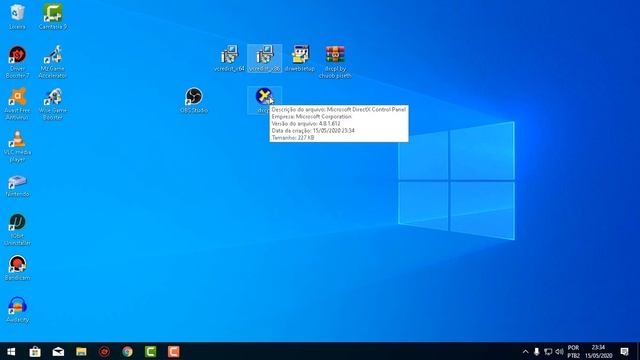Open Microsoft Store from the taskbar

pos(35,351)
